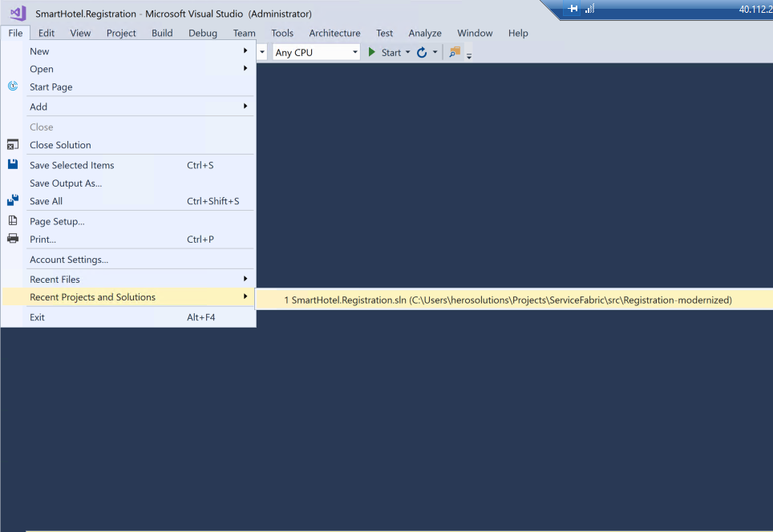Image resolution: width=773 pixels, height=532 pixels.
Task: Click the green Start debugging arrow
Action: [x=372, y=52]
